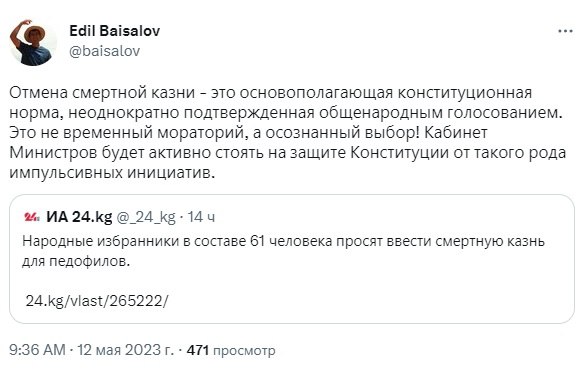Click the 9:36 AM post time

pyautogui.click(x=37, y=350)
